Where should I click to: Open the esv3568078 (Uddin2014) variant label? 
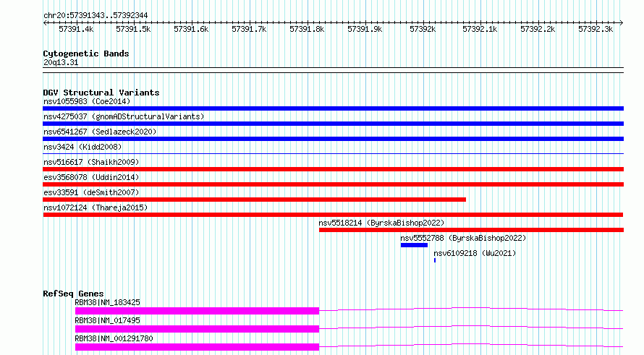(91, 177)
